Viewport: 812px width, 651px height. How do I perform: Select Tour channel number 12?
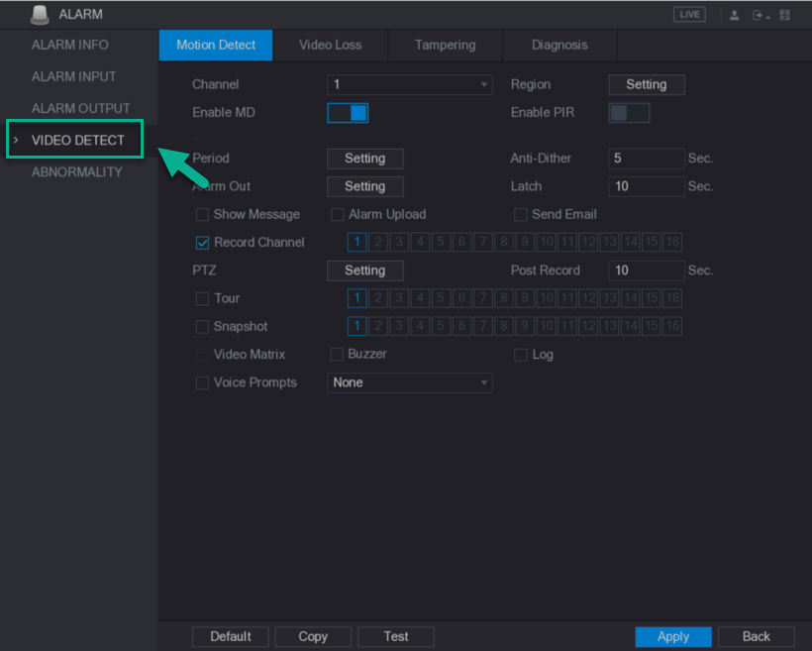pos(589,298)
